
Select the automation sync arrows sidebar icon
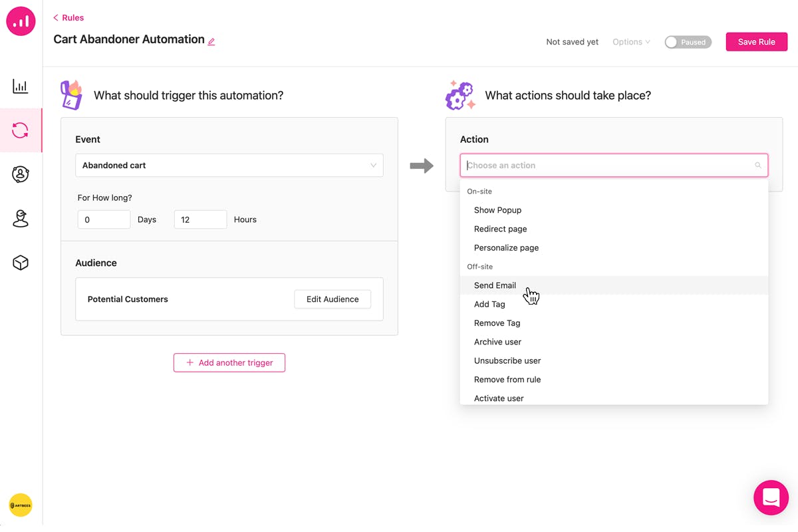coord(21,130)
